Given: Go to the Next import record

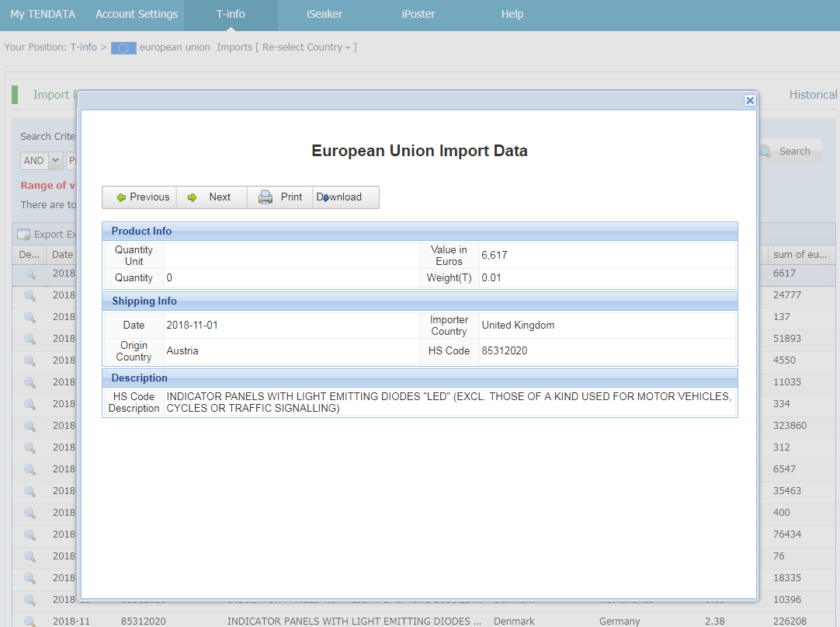Looking at the screenshot, I should (x=211, y=197).
